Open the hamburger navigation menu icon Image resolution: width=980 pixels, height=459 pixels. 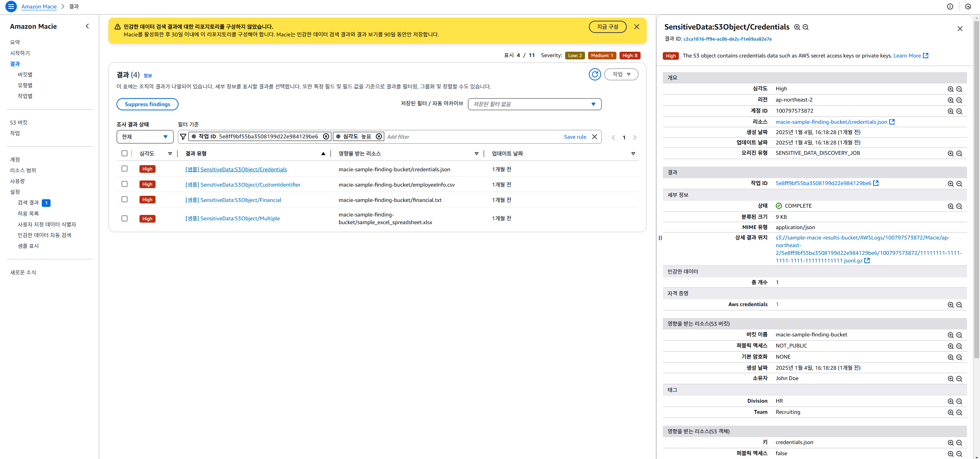pyautogui.click(x=11, y=7)
